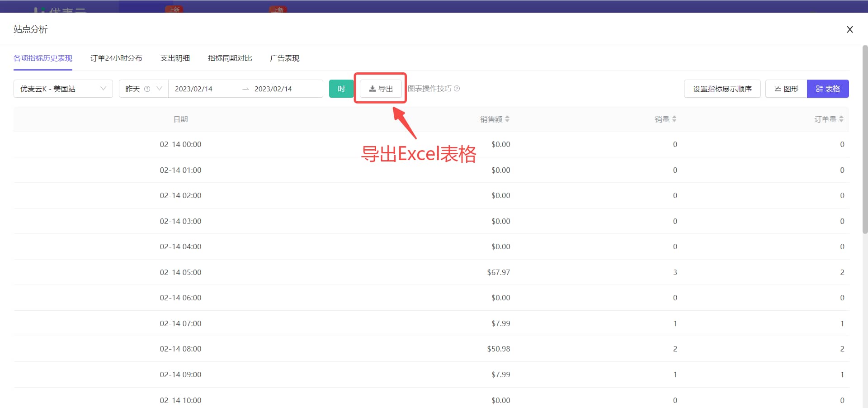
Task: Select row 02-14 10:00
Action: coord(431,398)
